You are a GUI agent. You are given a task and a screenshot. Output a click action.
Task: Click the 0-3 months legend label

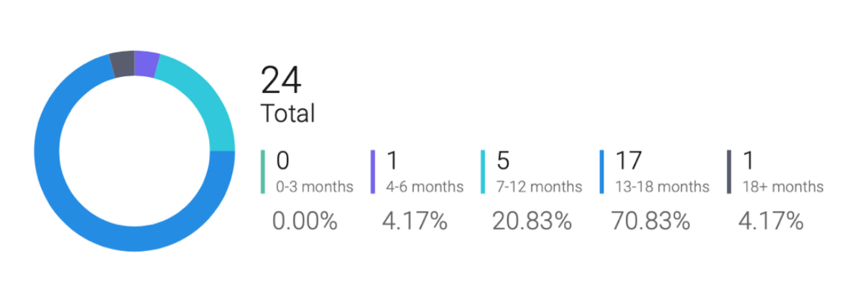[315, 187]
